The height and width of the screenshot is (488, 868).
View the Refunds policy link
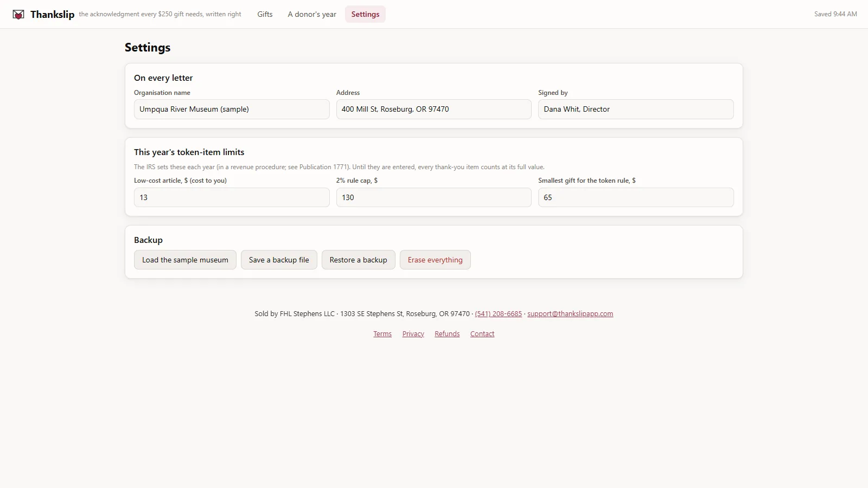coord(447,334)
